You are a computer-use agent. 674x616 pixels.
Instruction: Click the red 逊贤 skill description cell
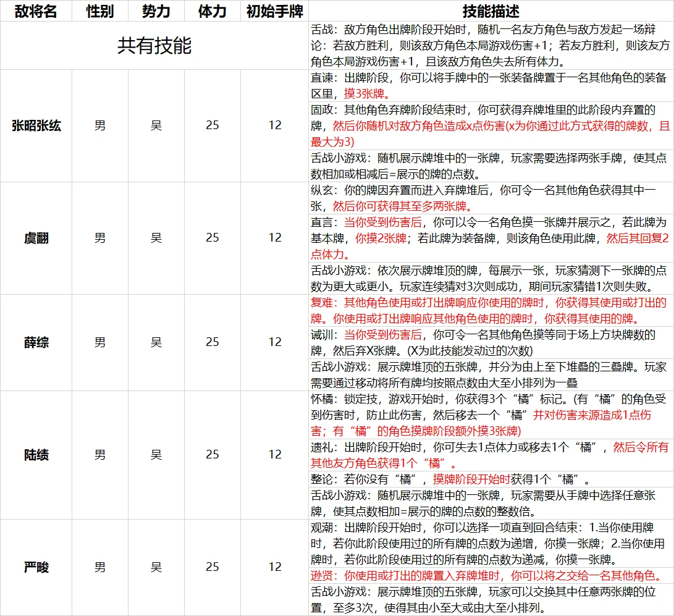click(x=491, y=576)
